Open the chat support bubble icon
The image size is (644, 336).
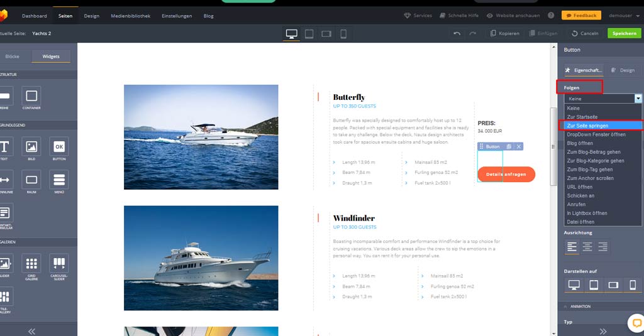tap(636, 323)
